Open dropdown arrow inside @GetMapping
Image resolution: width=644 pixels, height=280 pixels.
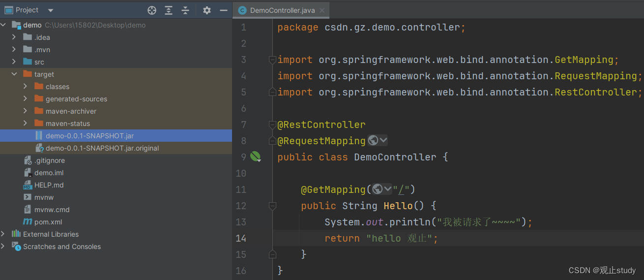[388, 189]
